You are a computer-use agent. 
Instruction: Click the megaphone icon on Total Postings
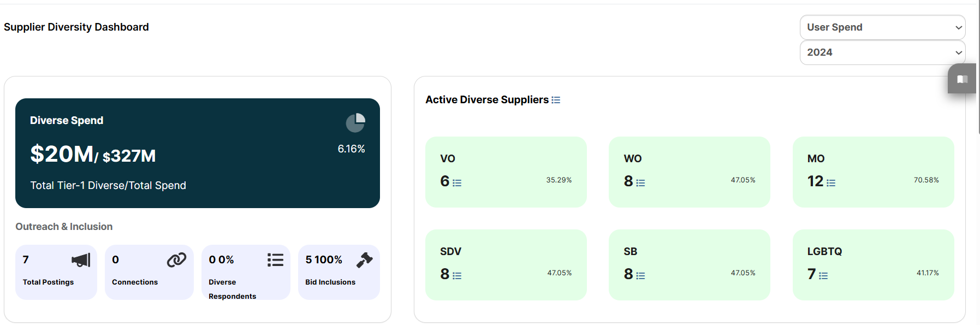(81, 260)
